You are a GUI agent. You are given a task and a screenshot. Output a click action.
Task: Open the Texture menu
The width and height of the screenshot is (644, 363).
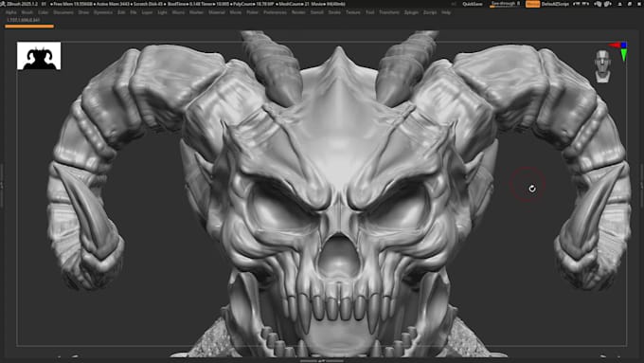353,12
